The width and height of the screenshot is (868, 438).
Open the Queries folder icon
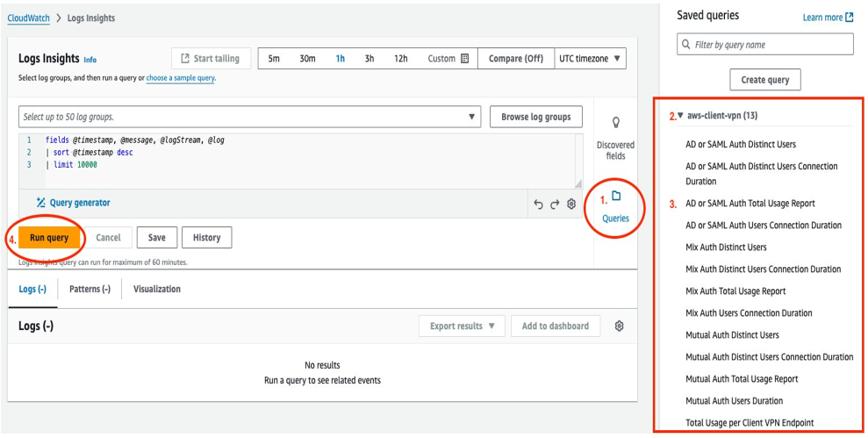[x=615, y=197]
